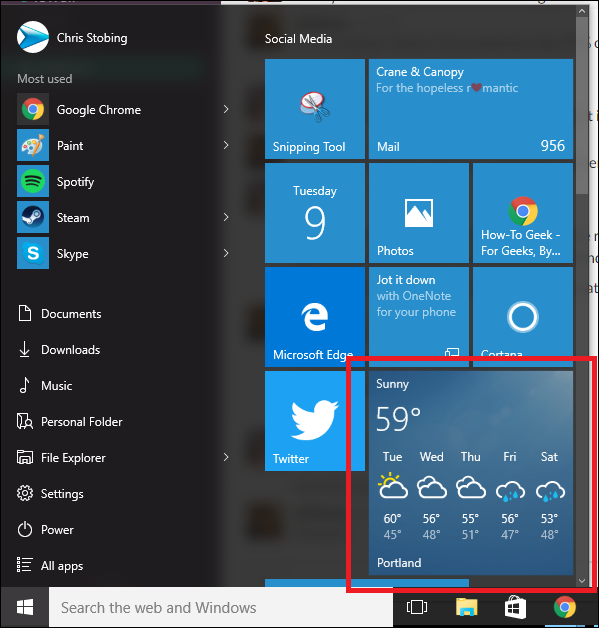599x628 pixels.
Task: Open File Explorer from the taskbar
Action: point(466,608)
